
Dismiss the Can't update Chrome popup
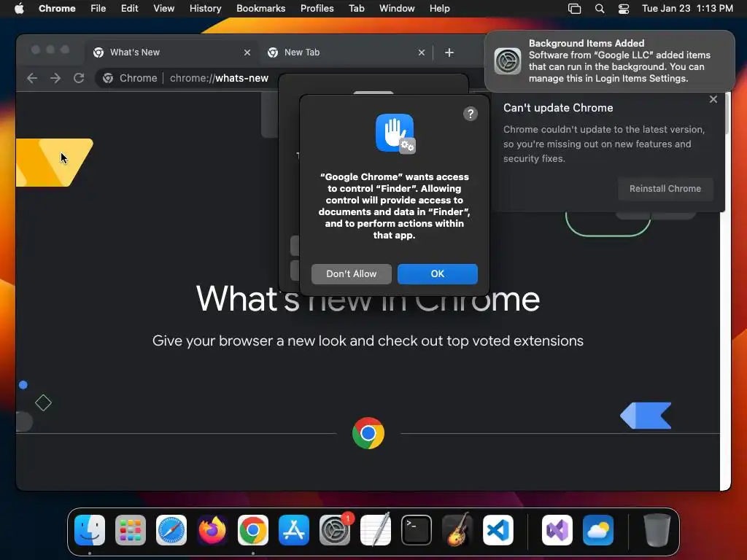[713, 99]
